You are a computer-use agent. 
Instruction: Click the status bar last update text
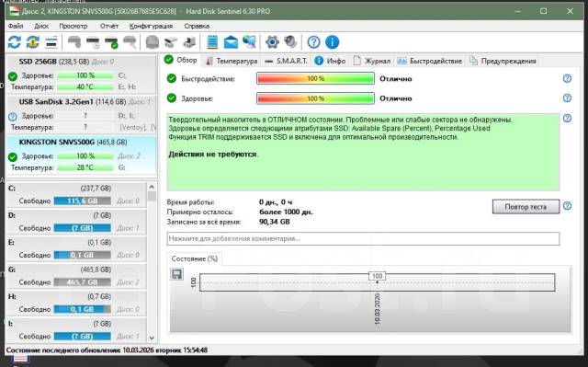pos(107,350)
